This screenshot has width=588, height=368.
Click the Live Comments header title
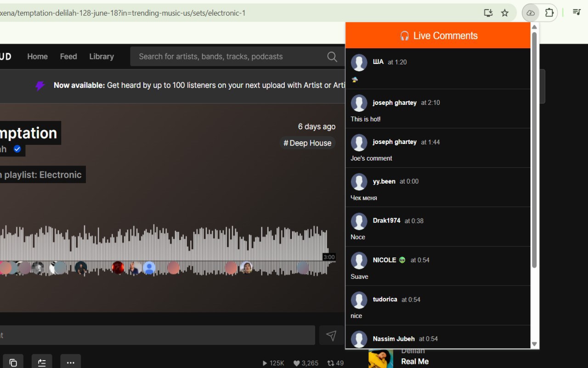tap(446, 36)
